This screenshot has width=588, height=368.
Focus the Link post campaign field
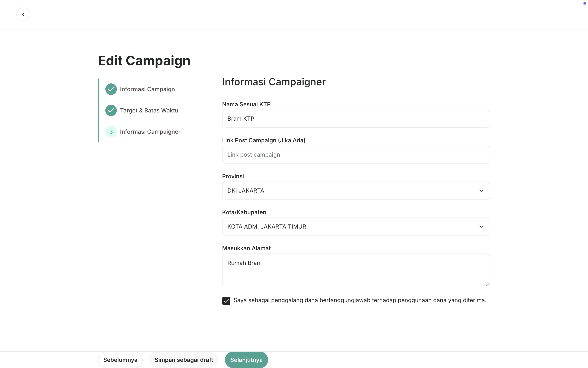pos(356,155)
